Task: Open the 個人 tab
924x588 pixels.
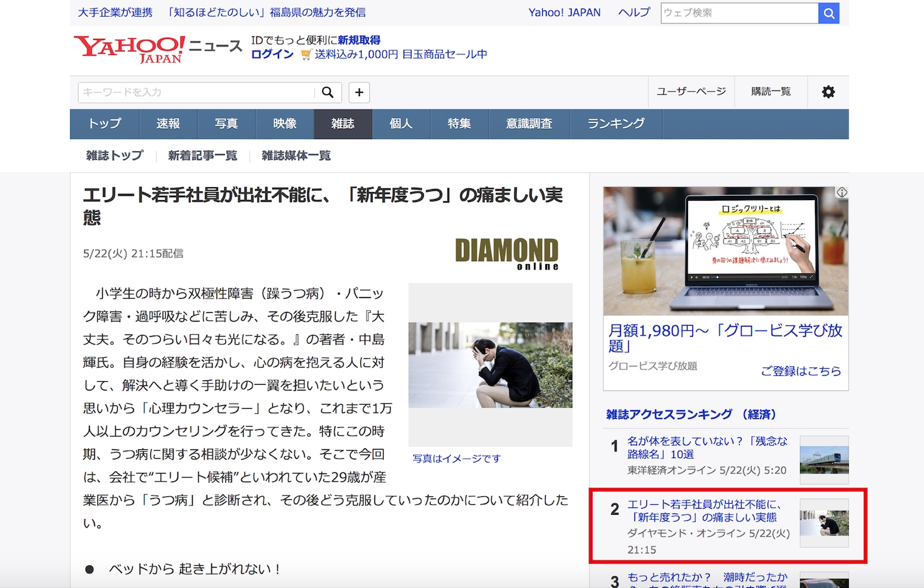Action: coord(401,124)
